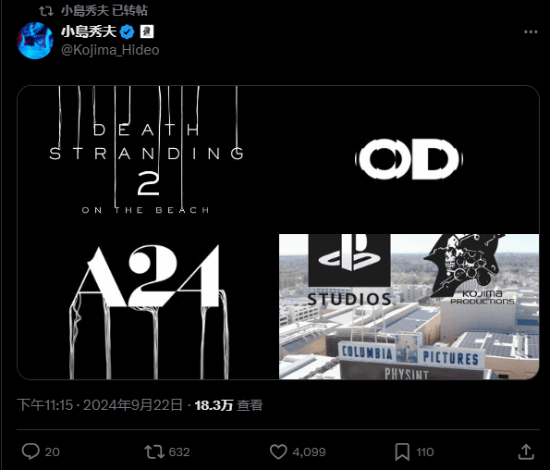Click the 小島秀夫 已转帖 repost label
The width and height of the screenshot is (550, 470).
pyautogui.click(x=104, y=11)
